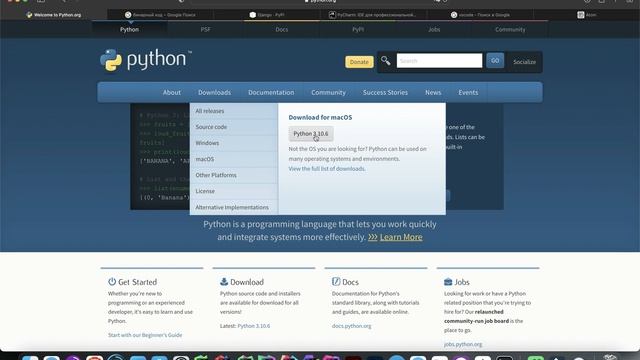640x360 pixels.
Task: Click the Download for macOS heading
Action: (x=320, y=117)
